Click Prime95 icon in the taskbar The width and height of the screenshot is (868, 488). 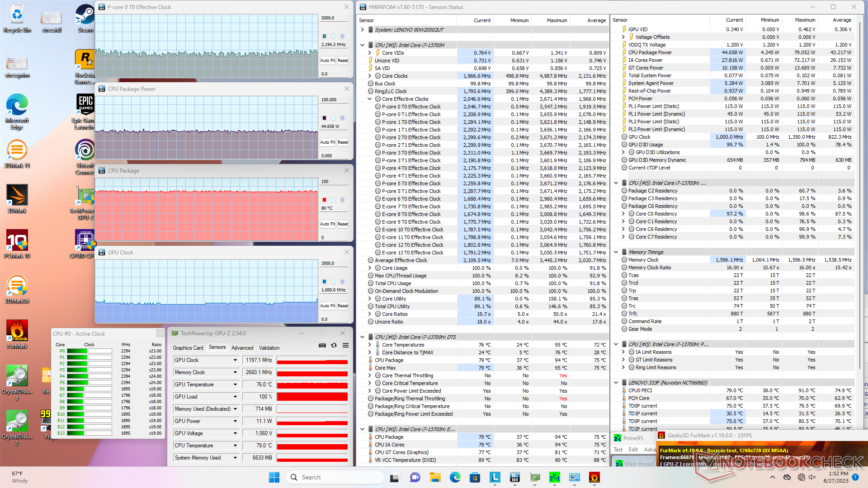pyautogui.click(x=555, y=477)
